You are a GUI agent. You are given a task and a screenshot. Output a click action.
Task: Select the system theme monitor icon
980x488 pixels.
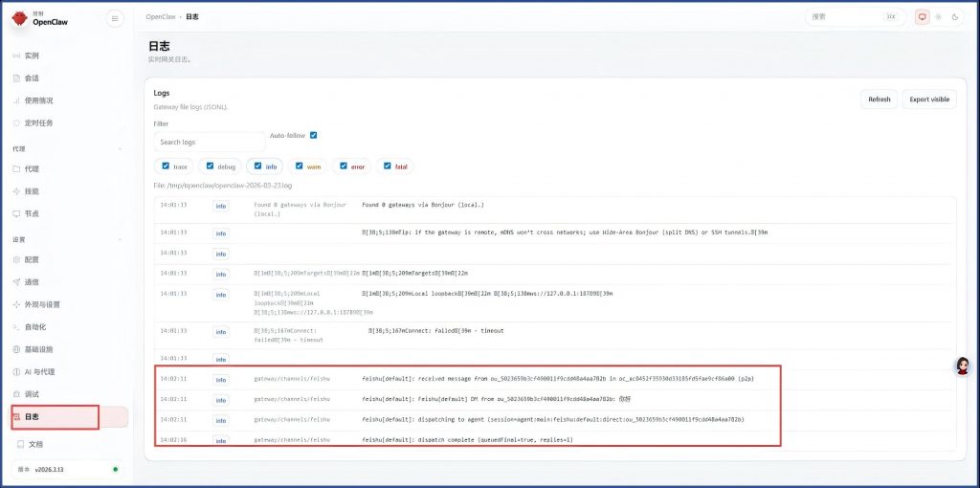923,17
